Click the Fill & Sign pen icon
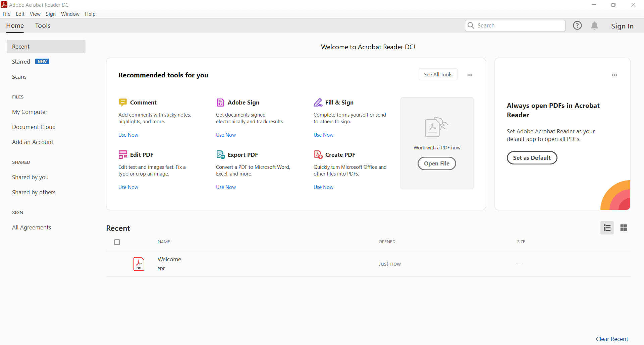The height and width of the screenshot is (345, 644). pos(318,102)
